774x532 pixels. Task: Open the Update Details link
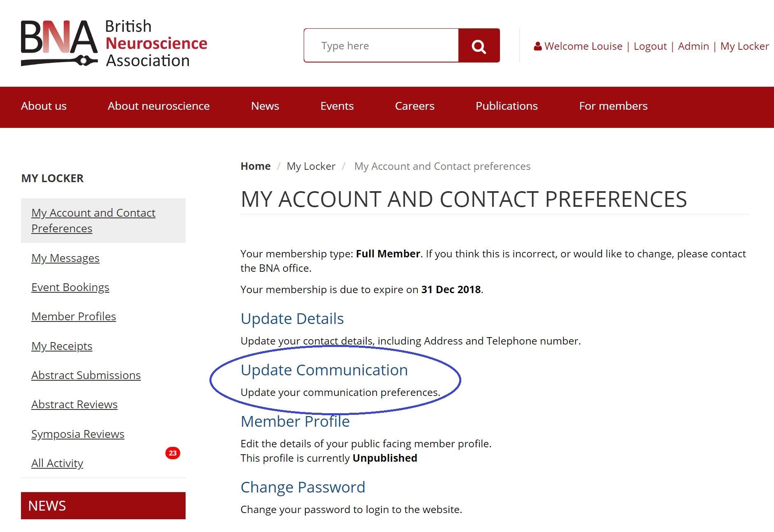(292, 319)
